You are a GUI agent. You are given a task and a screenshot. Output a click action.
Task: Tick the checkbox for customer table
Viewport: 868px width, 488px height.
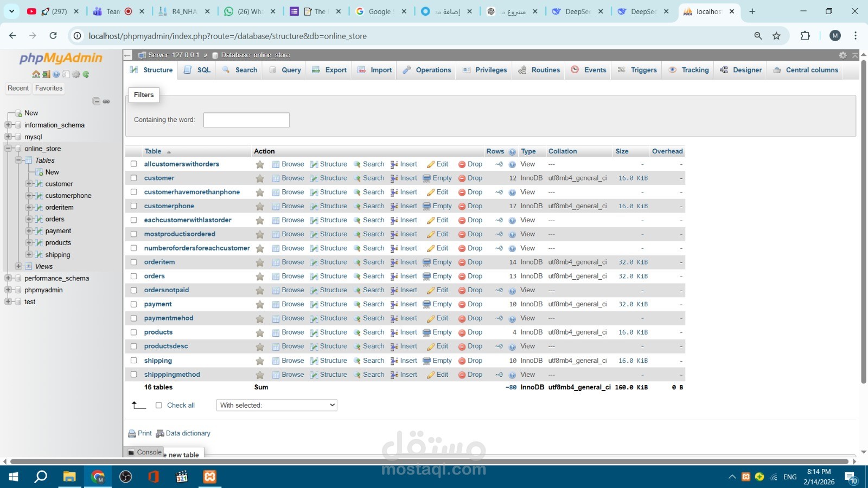[133, 178]
